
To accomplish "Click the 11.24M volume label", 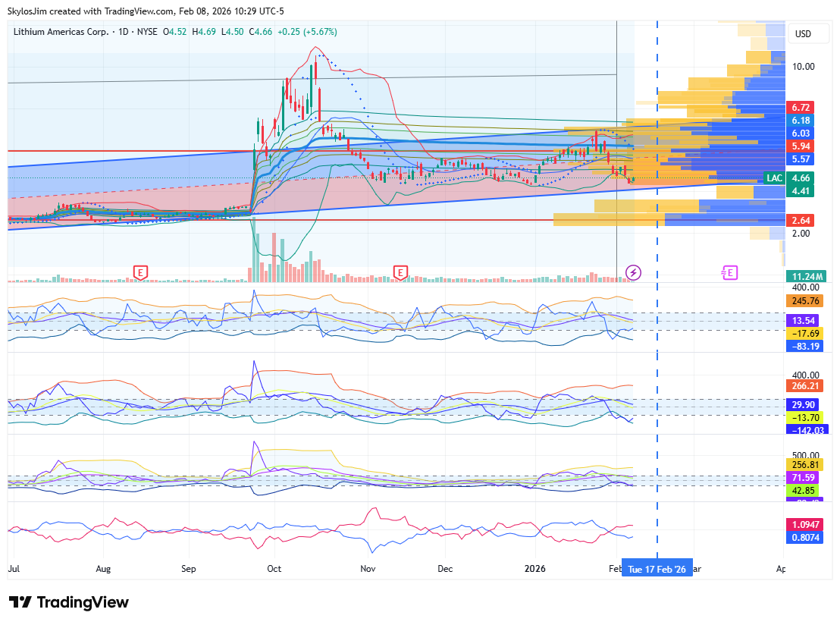I will [805, 276].
